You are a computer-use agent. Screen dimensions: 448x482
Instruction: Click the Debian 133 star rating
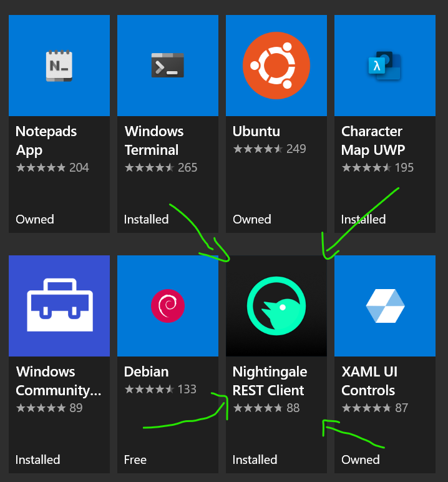(160, 389)
